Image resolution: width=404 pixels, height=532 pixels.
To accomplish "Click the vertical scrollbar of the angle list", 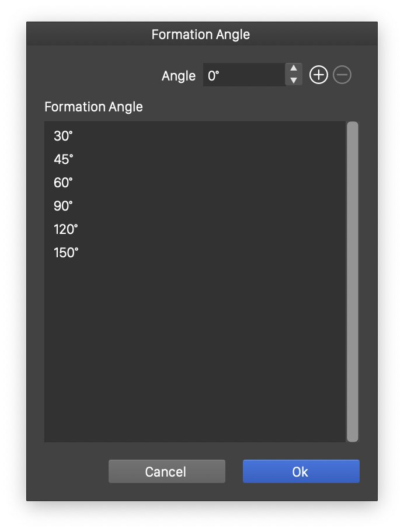I will [x=352, y=281].
